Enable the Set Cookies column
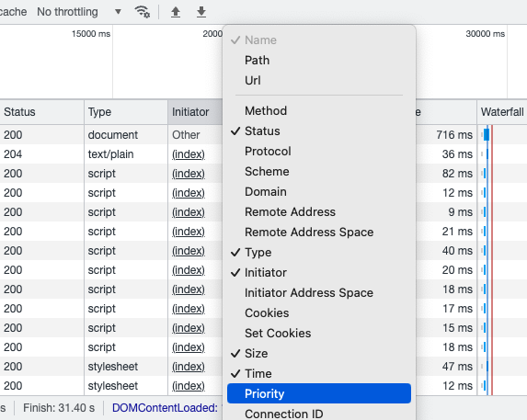Image resolution: width=527 pixels, height=420 pixels. point(318,333)
